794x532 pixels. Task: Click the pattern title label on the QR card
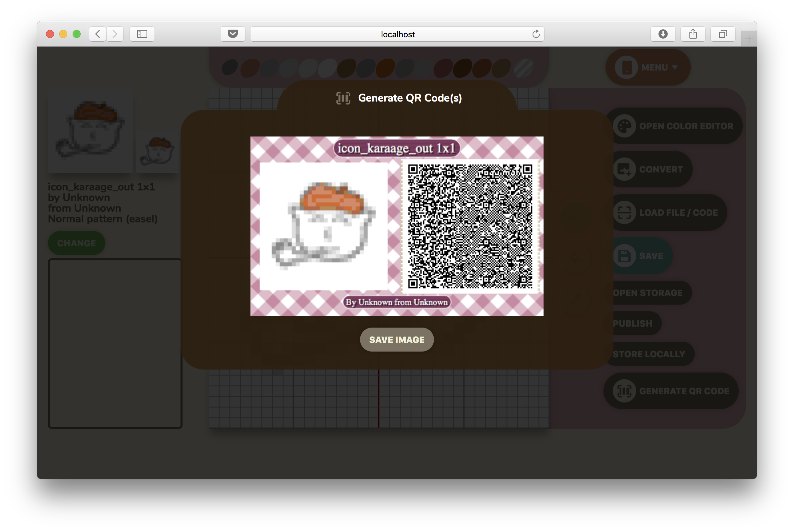click(396, 148)
